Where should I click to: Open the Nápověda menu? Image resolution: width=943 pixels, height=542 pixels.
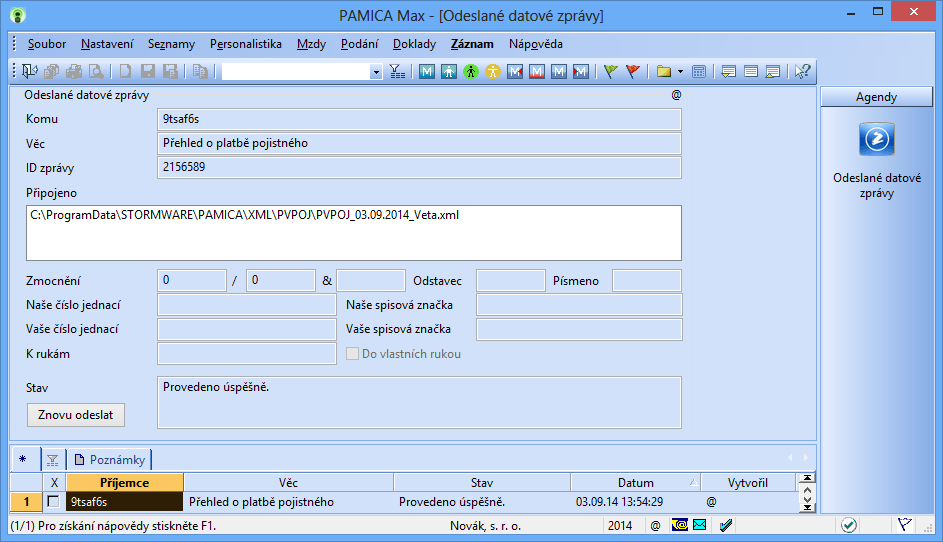coord(536,44)
